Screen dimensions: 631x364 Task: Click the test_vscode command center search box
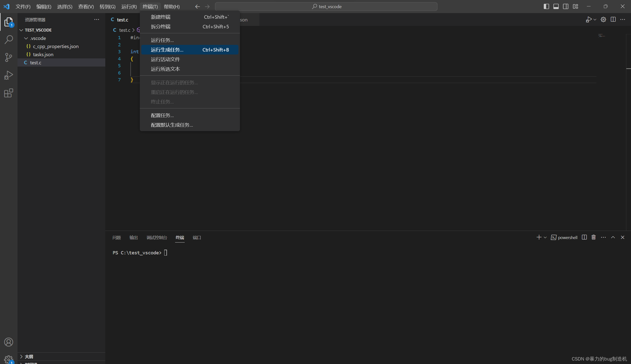coord(326,6)
